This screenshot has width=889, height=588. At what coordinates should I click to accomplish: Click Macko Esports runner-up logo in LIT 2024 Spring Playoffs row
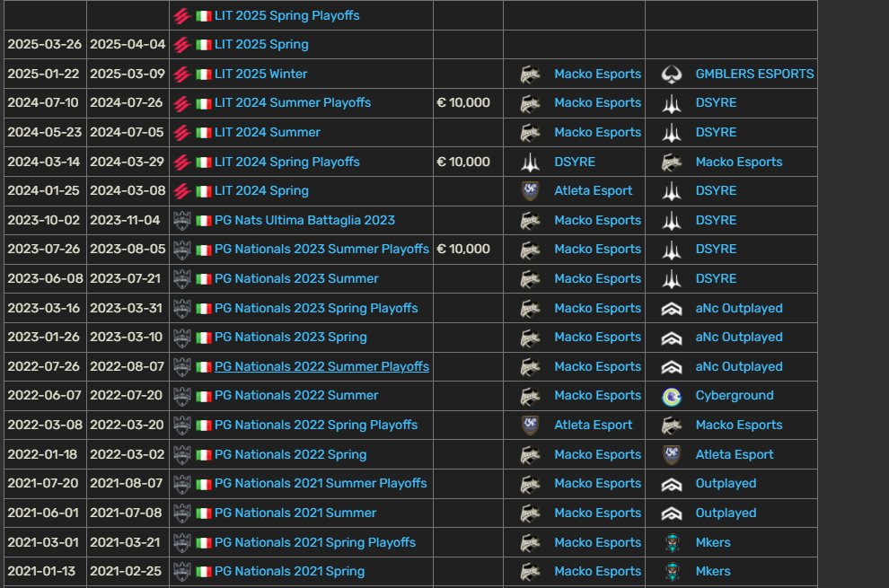coord(672,162)
